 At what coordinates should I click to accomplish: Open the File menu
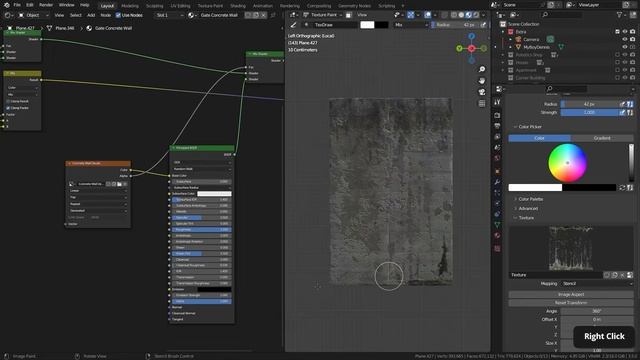click(17, 5)
